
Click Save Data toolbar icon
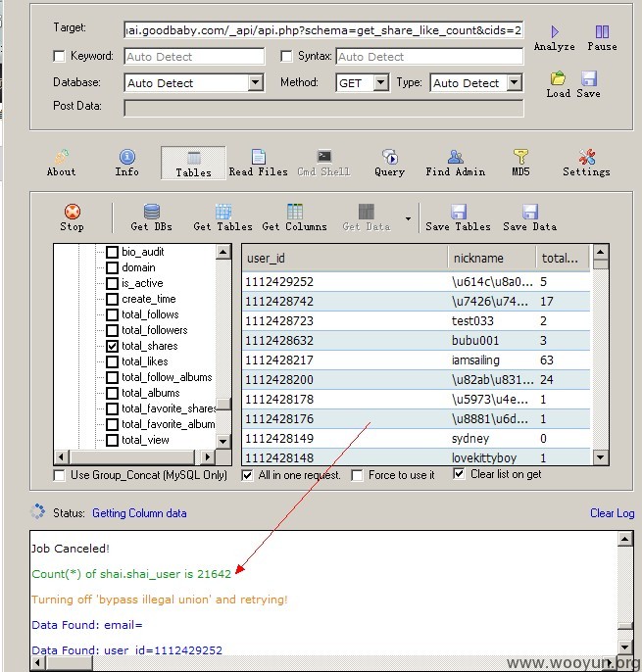(530, 212)
